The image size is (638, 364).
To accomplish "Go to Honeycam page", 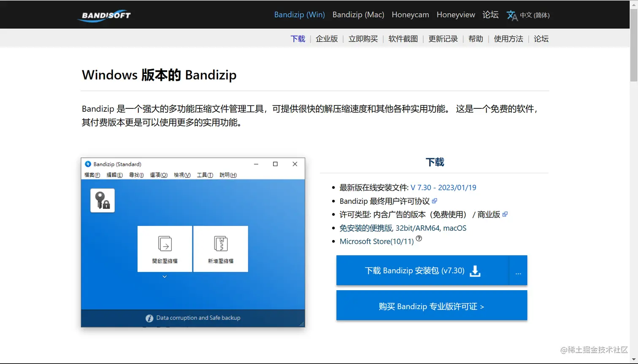I will 410,15.
